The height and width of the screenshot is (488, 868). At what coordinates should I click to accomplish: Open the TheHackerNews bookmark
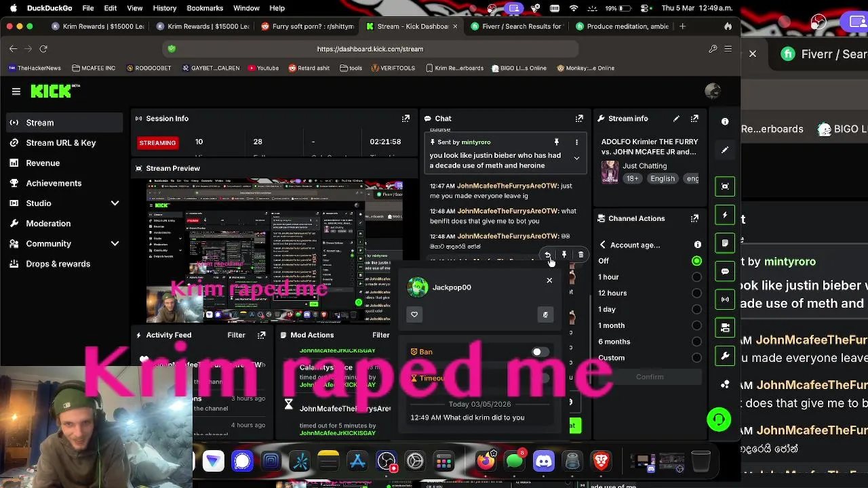[x=35, y=68]
